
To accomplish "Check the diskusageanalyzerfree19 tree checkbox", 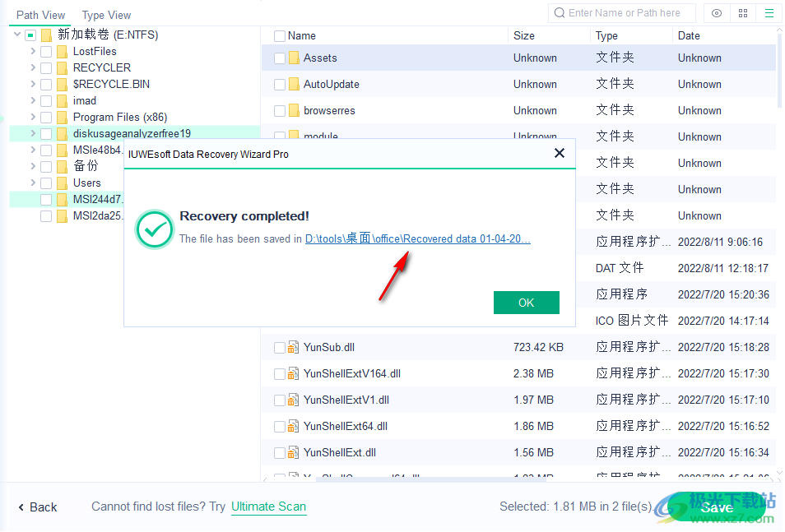I will (x=46, y=134).
